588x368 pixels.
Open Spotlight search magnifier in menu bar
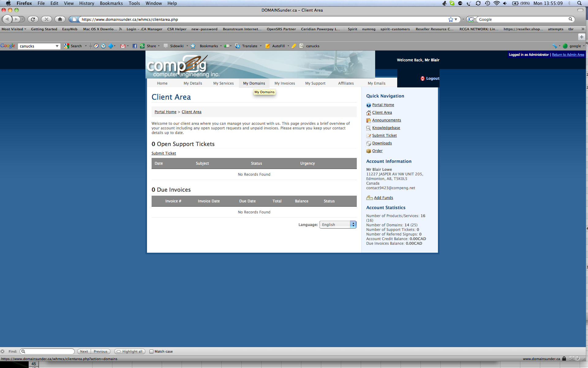pyautogui.click(x=579, y=3)
